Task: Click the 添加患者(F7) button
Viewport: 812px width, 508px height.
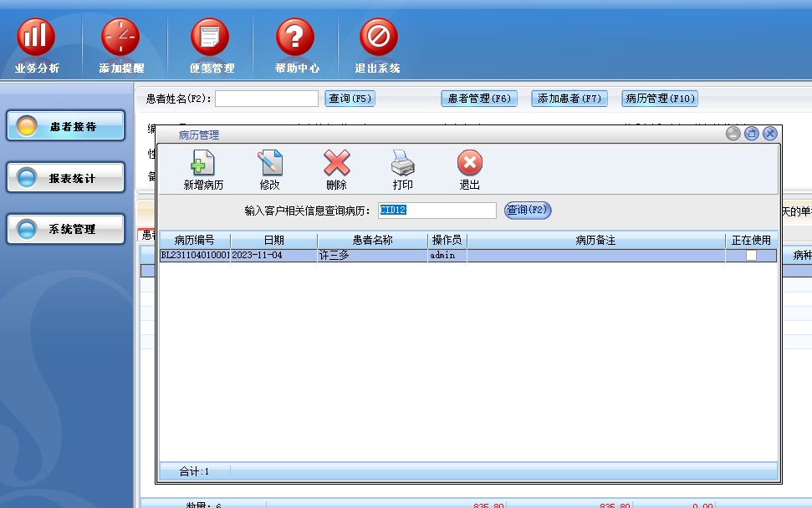Action: click(x=569, y=99)
